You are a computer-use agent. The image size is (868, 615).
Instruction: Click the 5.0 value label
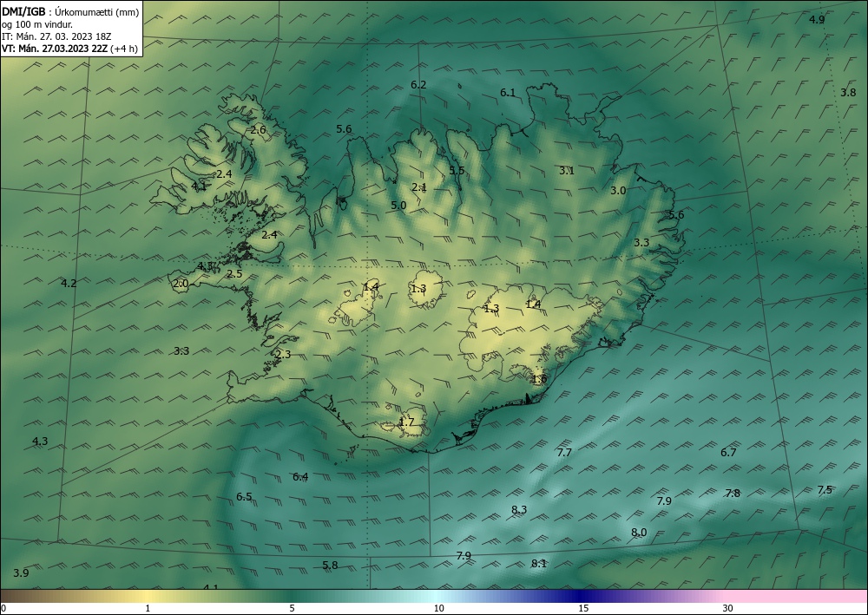[398, 206]
